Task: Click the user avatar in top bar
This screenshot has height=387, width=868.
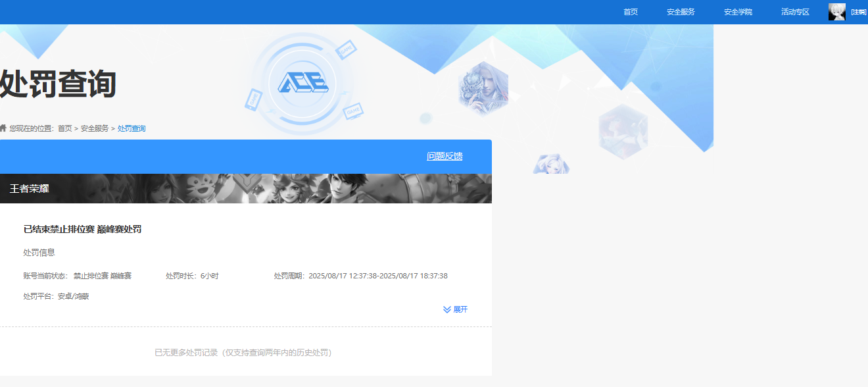Action: [x=836, y=12]
